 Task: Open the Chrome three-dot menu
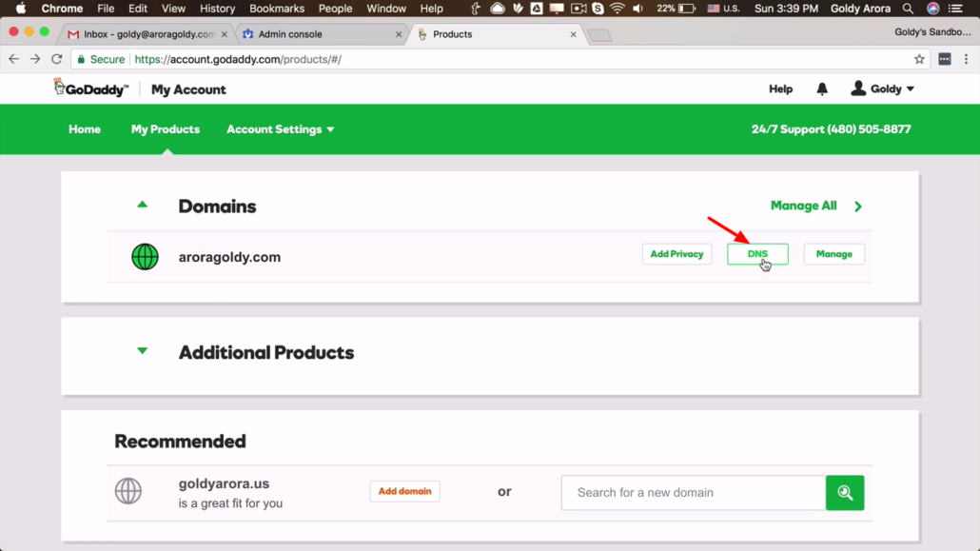[967, 59]
